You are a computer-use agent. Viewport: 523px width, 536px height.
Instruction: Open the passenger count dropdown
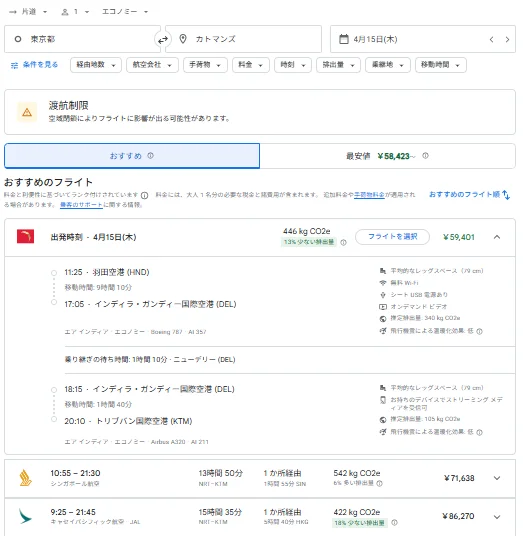coord(75,12)
